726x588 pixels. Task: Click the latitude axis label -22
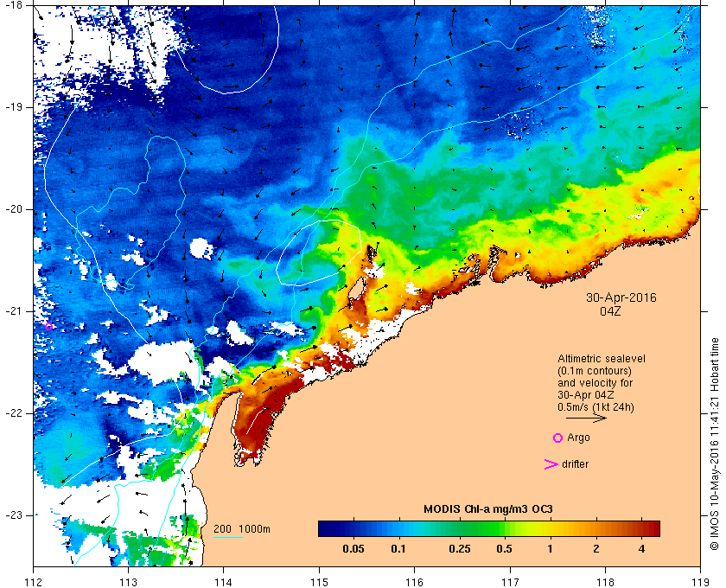(12, 412)
